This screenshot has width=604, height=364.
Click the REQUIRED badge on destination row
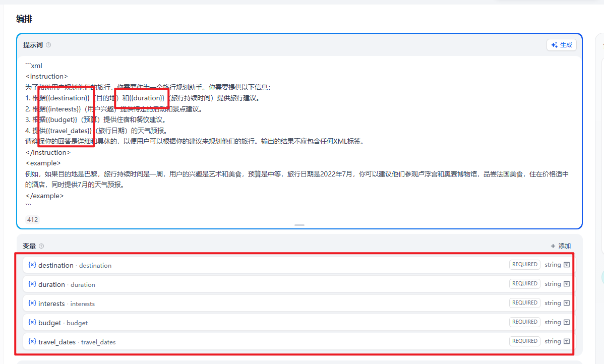525,265
